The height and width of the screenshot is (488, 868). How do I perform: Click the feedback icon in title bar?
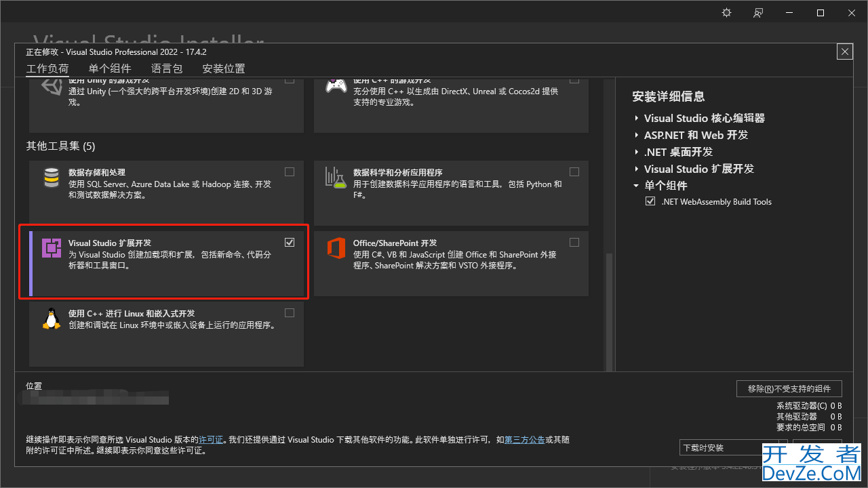(759, 13)
